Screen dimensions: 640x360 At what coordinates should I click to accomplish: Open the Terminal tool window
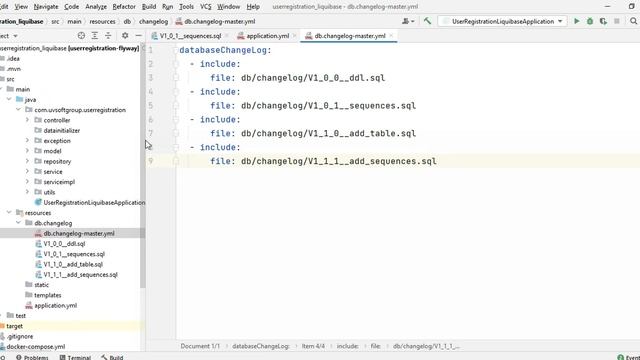75,357
